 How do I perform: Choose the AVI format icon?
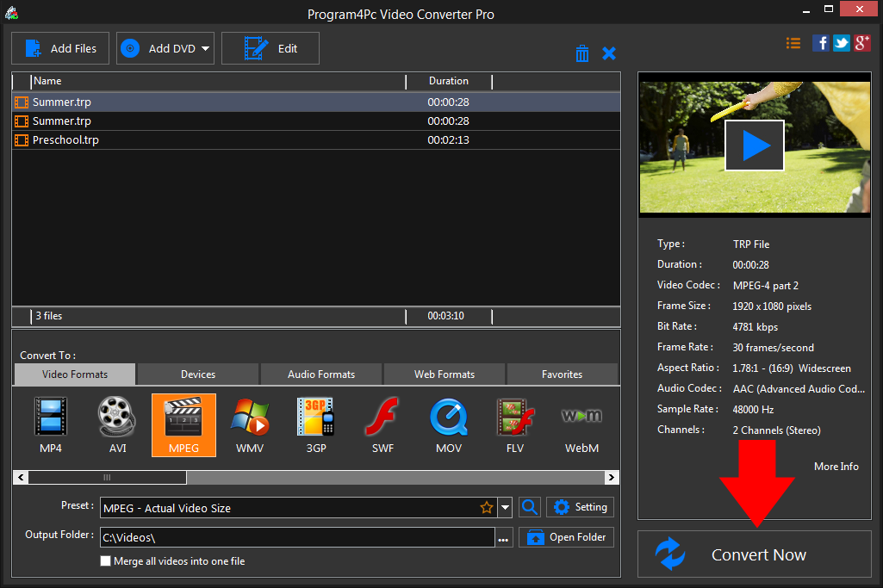click(x=116, y=424)
